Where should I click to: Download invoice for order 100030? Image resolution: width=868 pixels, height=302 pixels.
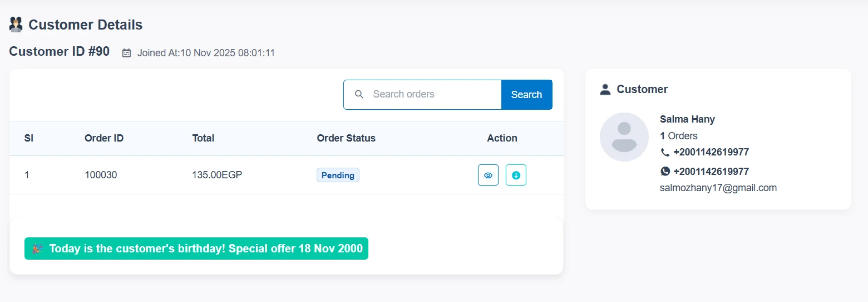pyautogui.click(x=516, y=175)
